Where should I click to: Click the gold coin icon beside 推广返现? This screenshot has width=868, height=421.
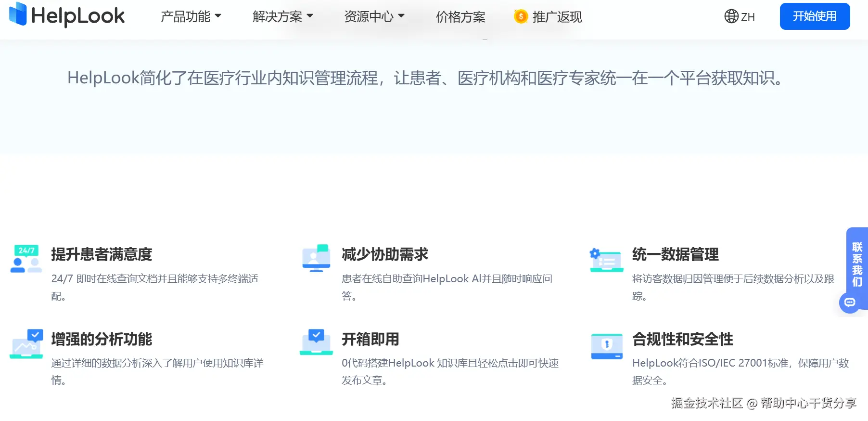click(521, 17)
